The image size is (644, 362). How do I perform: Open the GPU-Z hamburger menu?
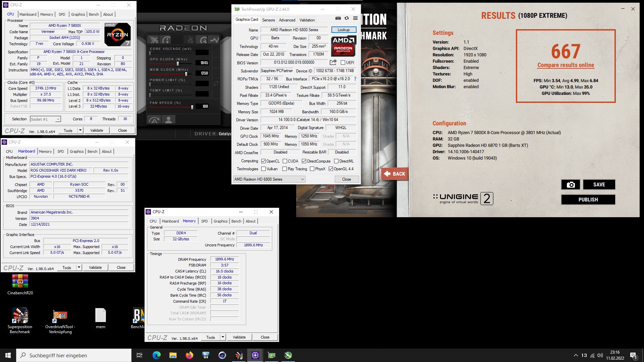click(x=355, y=18)
